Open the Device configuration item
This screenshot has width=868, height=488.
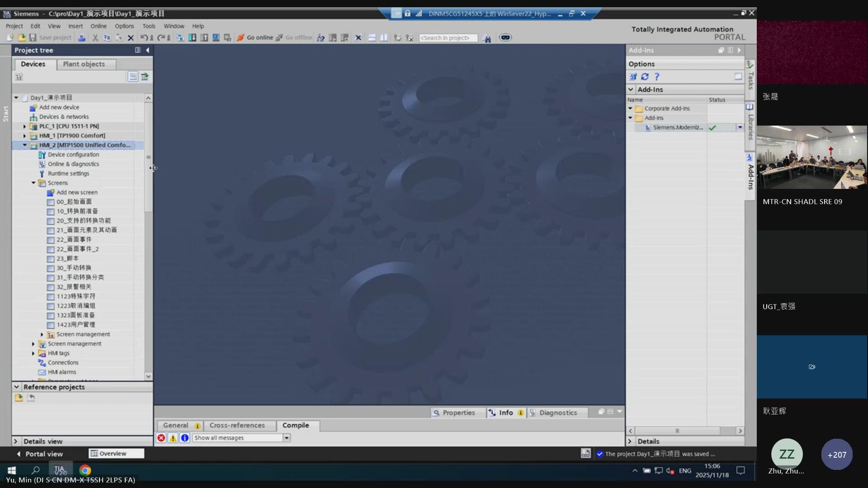coord(73,155)
